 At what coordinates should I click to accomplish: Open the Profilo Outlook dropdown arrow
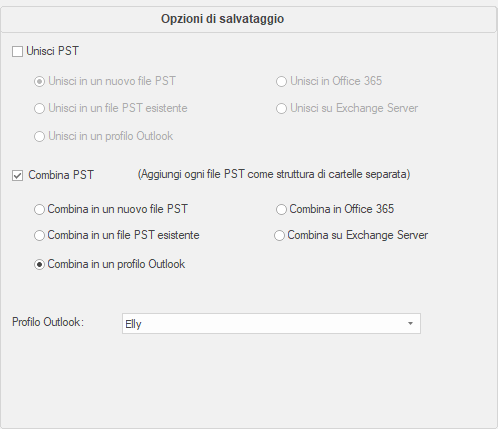[410, 323]
